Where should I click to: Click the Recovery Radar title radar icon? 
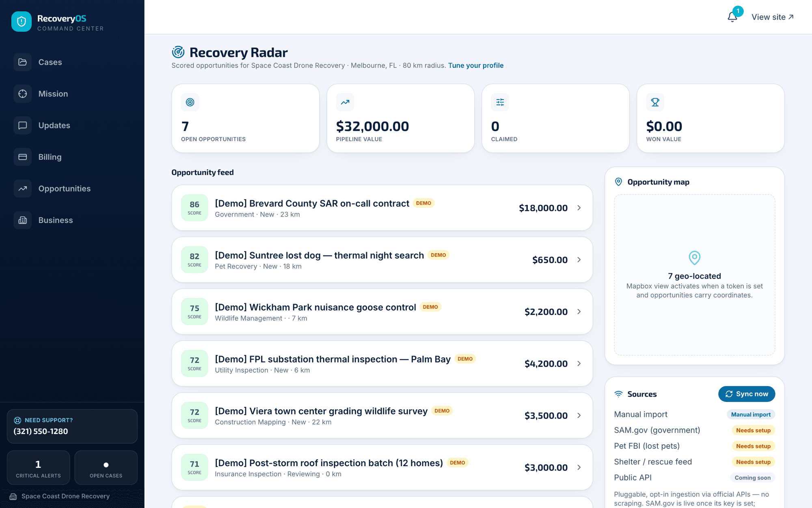[x=178, y=52]
